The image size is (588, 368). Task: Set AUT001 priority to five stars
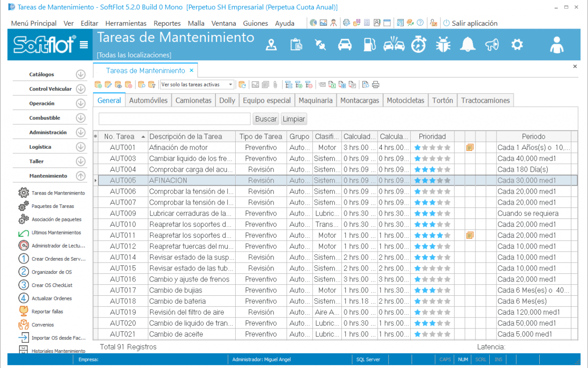click(447, 148)
